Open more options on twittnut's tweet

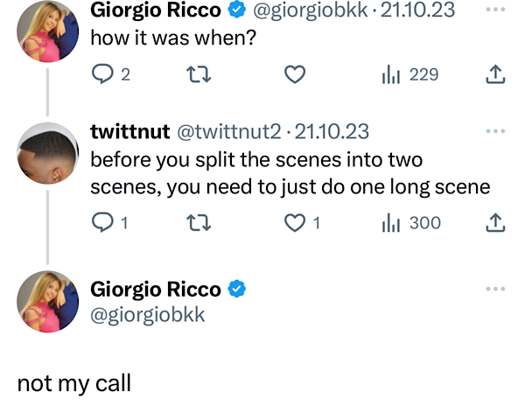coord(495,131)
